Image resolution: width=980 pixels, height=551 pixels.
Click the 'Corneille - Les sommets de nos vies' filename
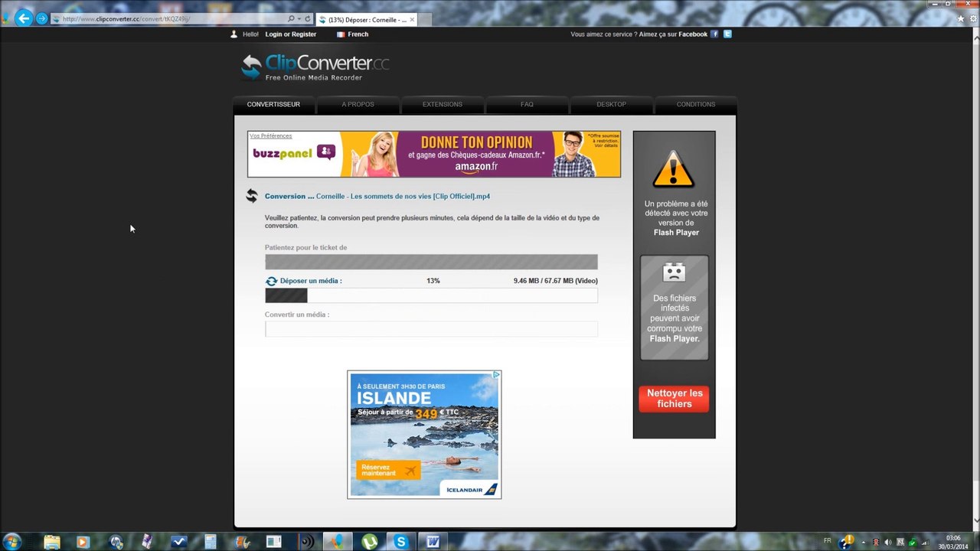(403, 197)
